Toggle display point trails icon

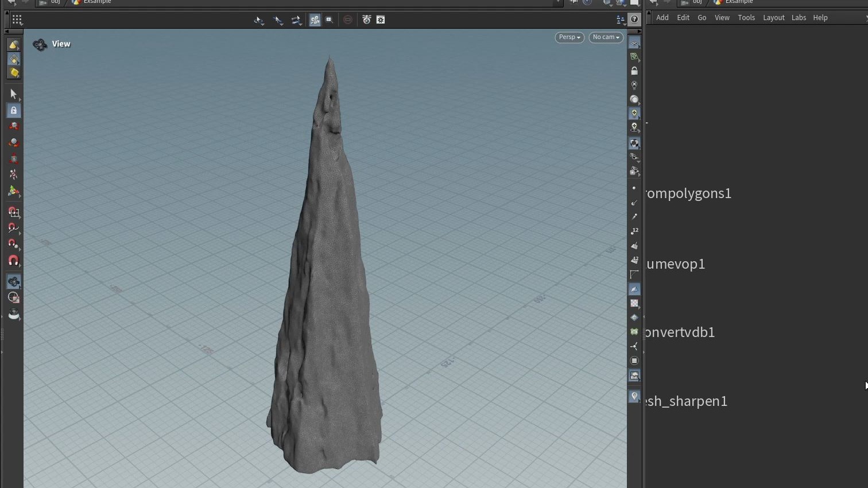click(634, 217)
